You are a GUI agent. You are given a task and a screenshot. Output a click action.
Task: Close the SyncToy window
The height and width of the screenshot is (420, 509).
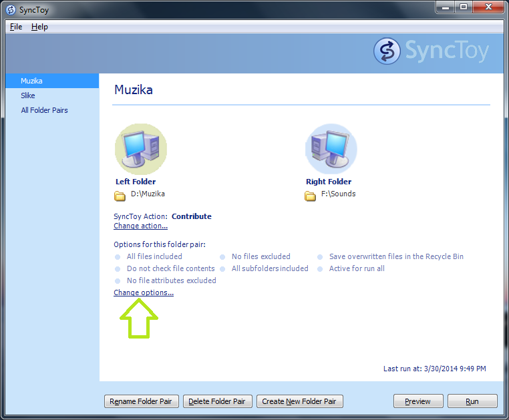[488, 7]
